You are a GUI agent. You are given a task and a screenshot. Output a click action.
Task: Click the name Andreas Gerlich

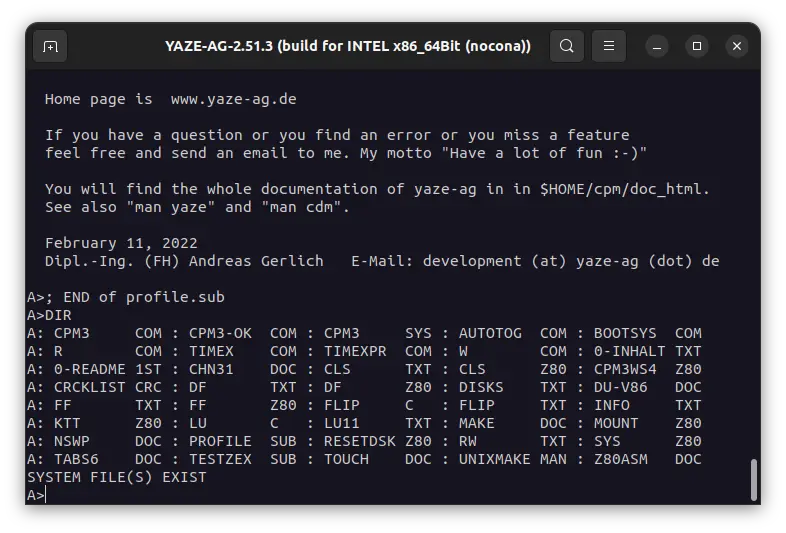tap(256, 261)
